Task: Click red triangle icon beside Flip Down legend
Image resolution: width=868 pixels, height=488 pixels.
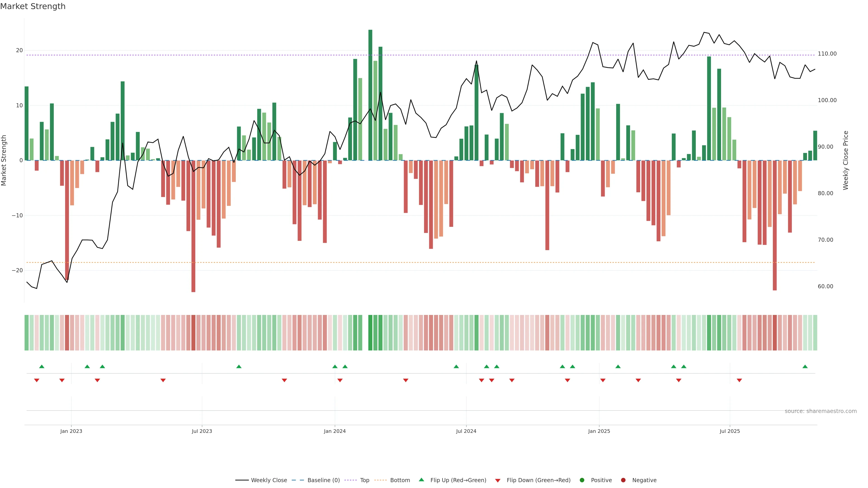Action: (498, 480)
